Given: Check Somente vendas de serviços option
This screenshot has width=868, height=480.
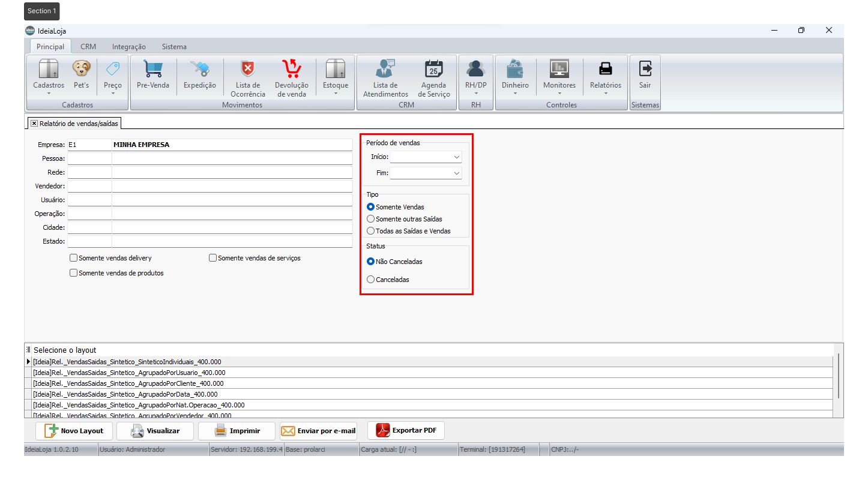Looking at the screenshot, I should tap(212, 258).
